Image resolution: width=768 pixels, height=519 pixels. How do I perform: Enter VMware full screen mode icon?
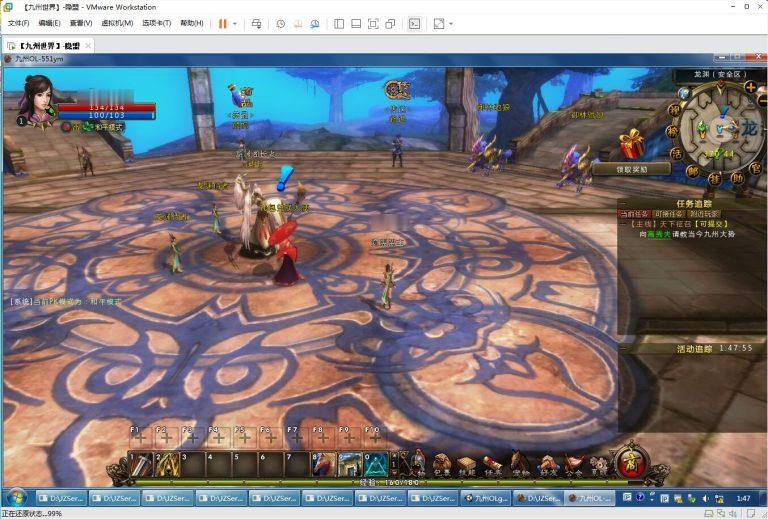[373, 24]
